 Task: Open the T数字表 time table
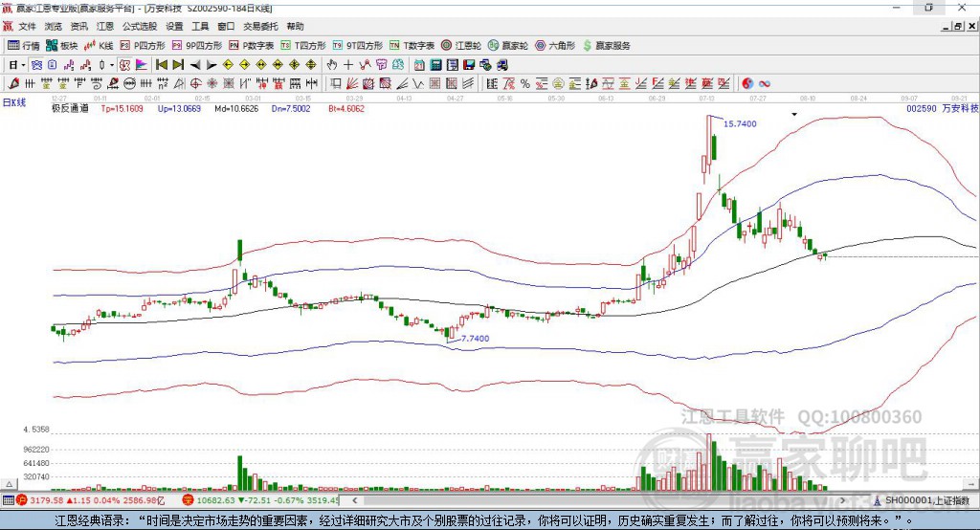click(x=412, y=46)
